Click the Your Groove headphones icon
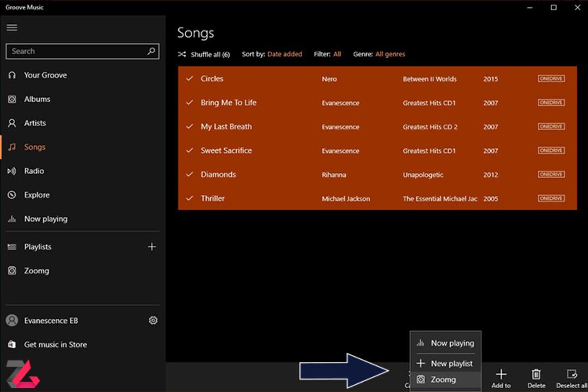 tap(12, 75)
